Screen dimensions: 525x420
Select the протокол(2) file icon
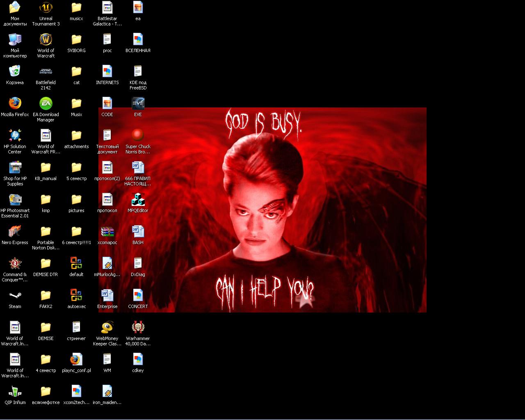click(107, 167)
